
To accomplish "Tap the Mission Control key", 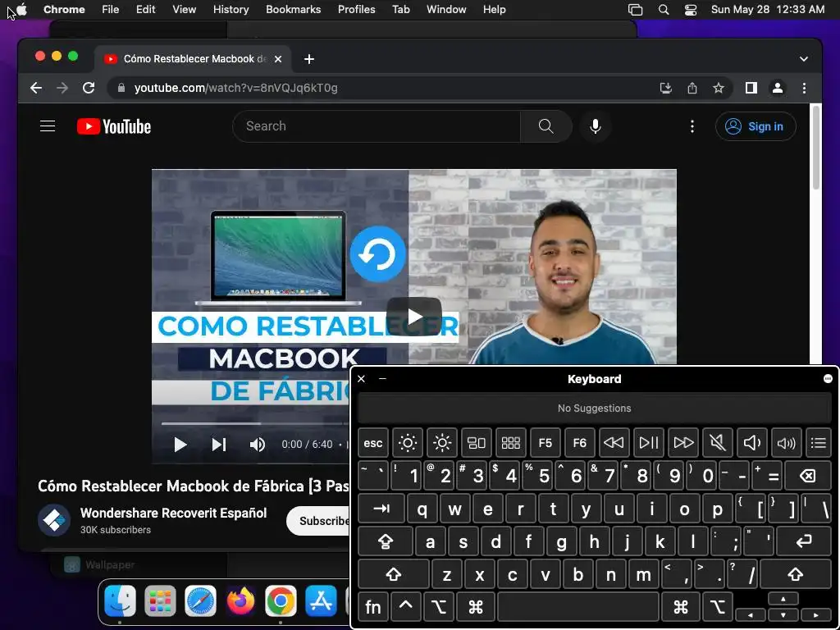I will 477,443.
